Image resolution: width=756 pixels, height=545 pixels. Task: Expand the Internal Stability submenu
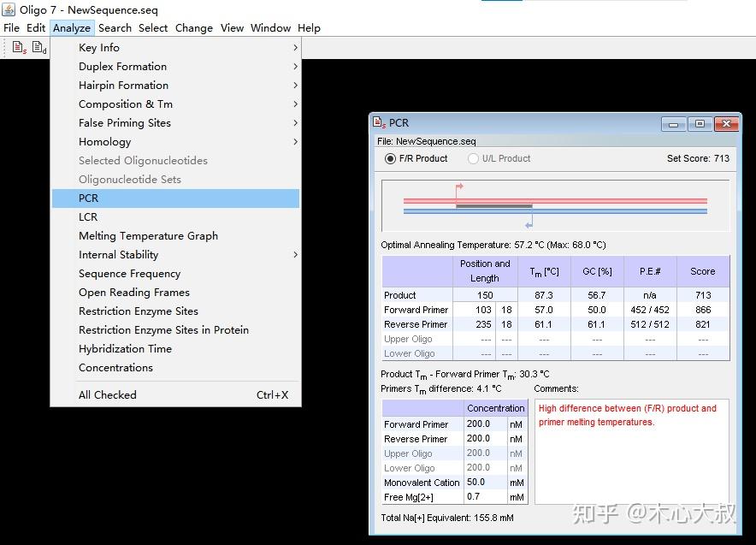(x=175, y=254)
